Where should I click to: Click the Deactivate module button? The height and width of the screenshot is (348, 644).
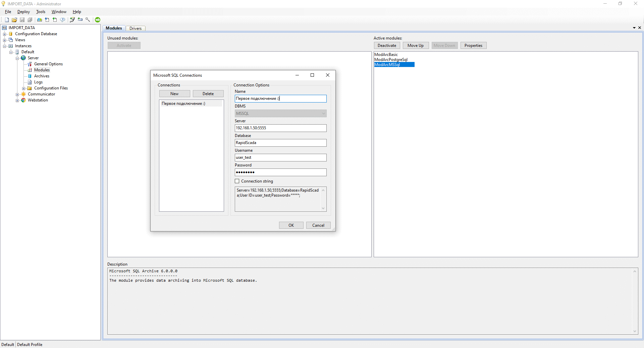tap(387, 46)
